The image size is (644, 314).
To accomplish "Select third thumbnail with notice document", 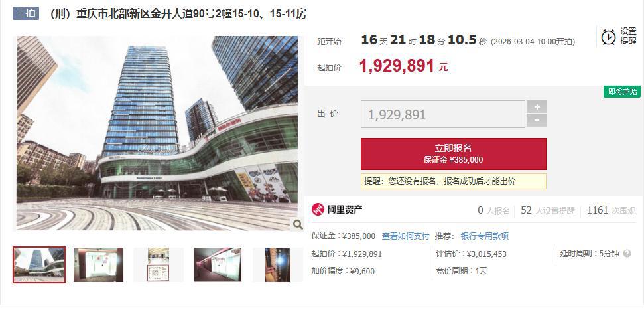I will point(159,265).
